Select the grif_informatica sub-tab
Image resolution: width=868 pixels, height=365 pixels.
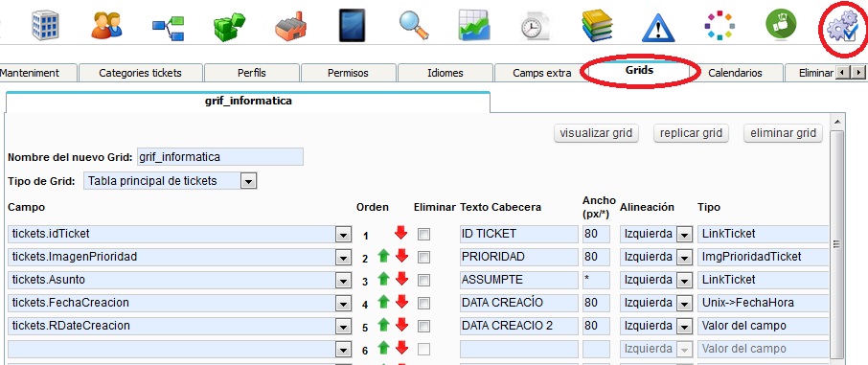248,102
